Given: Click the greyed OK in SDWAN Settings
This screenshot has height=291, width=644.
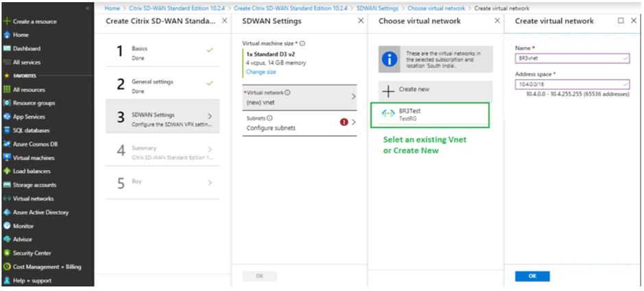Looking at the screenshot, I should [259, 276].
